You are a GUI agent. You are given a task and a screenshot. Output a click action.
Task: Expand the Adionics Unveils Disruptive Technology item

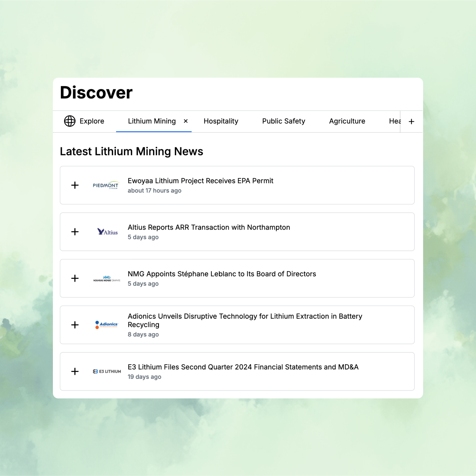(75, 325)
